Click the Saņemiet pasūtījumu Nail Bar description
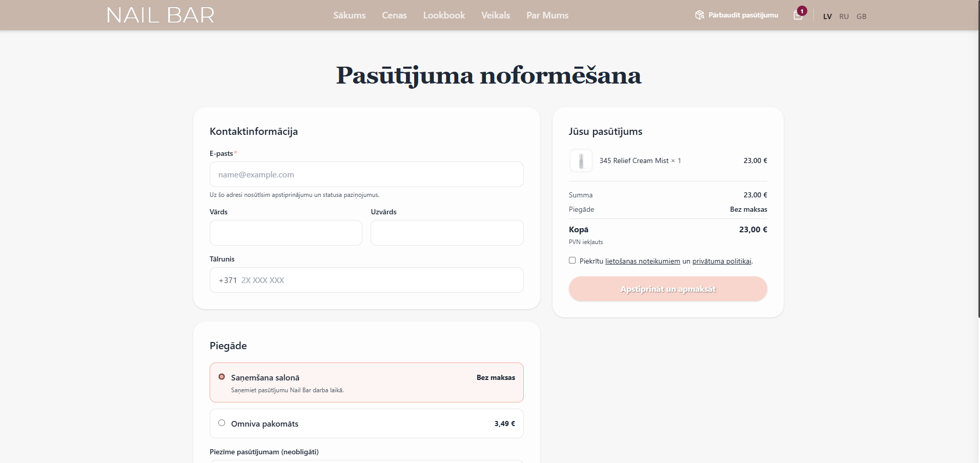The width and height of the screenshot is (980, 463). [288, 390]
